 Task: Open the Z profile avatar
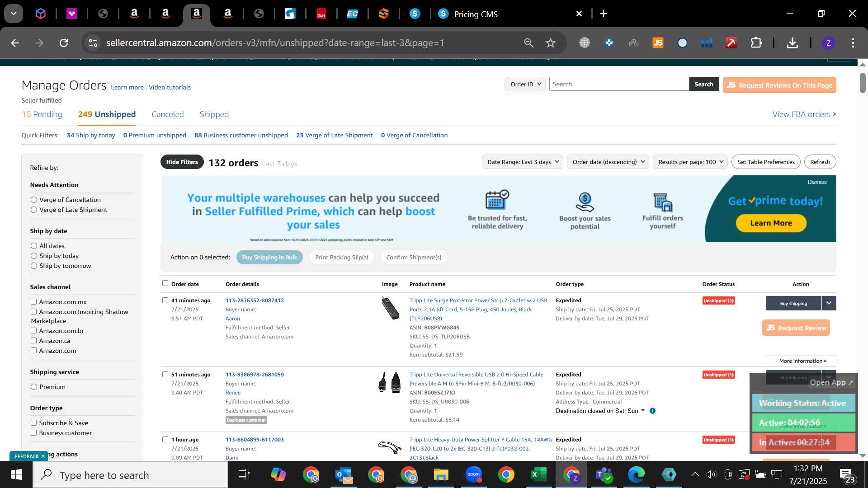point(828,43)
